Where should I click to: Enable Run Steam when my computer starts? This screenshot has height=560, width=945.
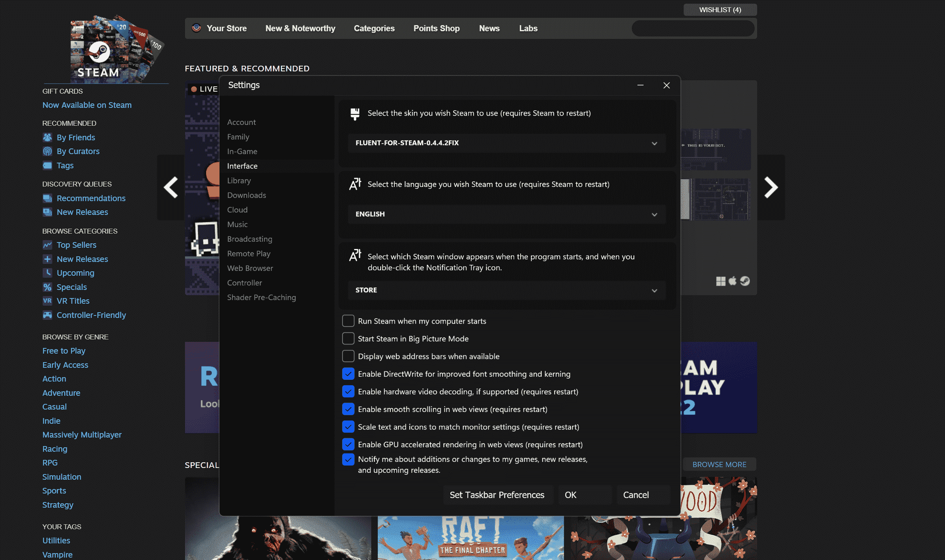(348, 321)
